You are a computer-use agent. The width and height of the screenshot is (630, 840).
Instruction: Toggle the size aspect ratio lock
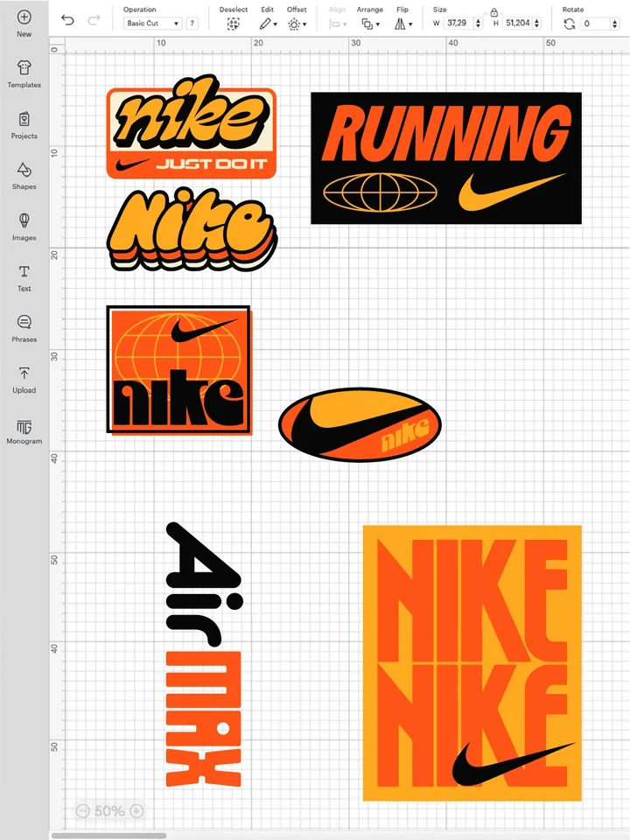pos(494,12)
